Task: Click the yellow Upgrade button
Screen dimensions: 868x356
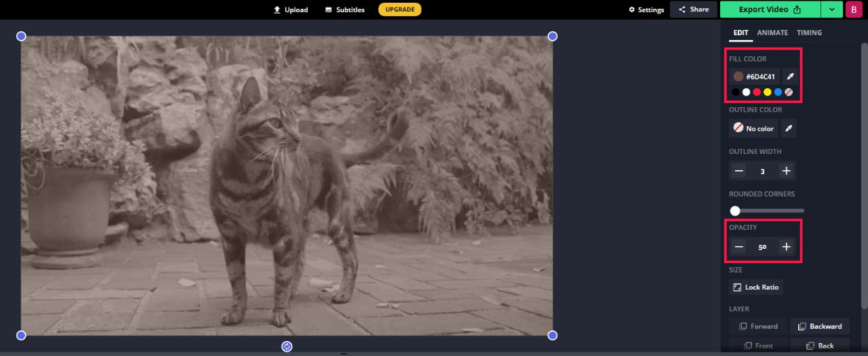Action: [x=399, y=9]
